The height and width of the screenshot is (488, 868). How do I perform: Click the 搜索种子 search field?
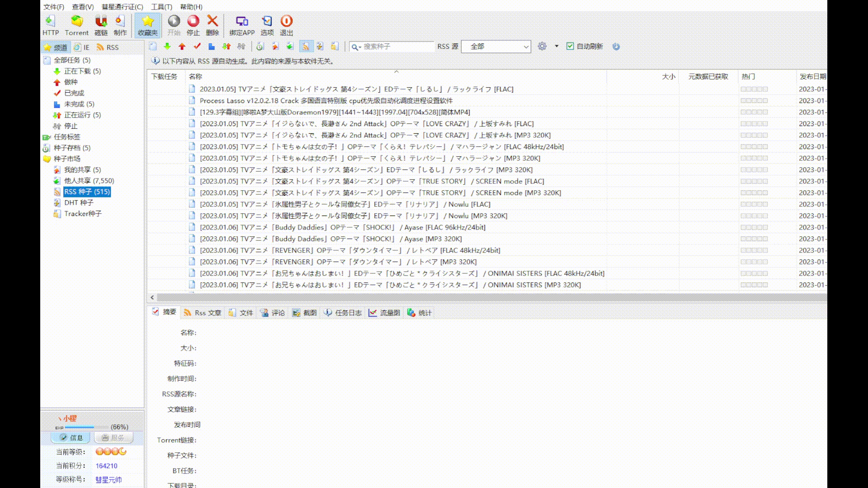398,47
